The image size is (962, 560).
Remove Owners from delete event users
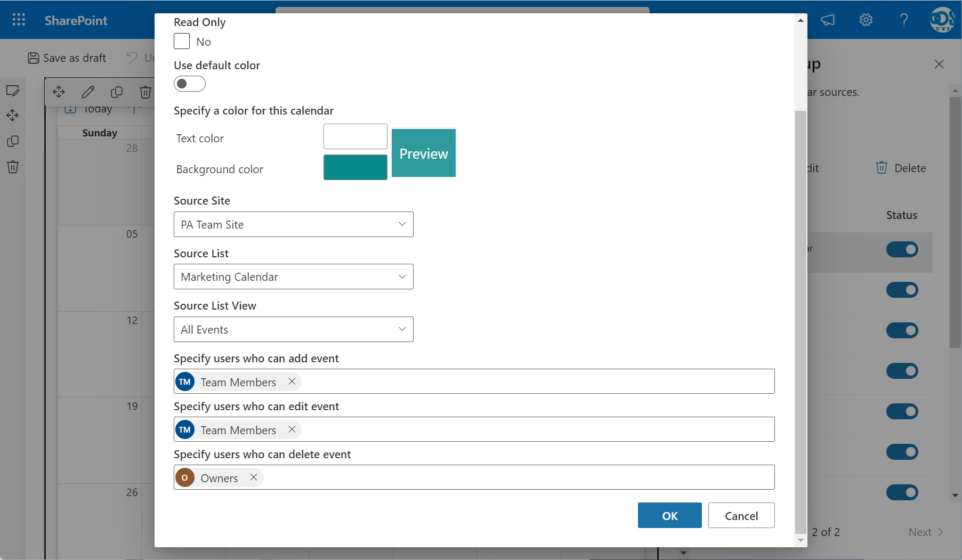coord(254,477)
